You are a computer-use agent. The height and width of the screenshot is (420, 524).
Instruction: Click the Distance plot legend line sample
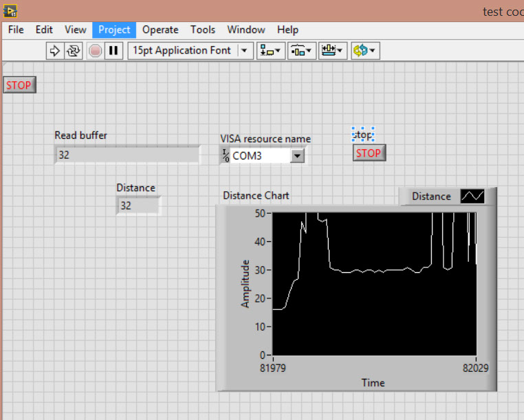click(x=472, y=197)
